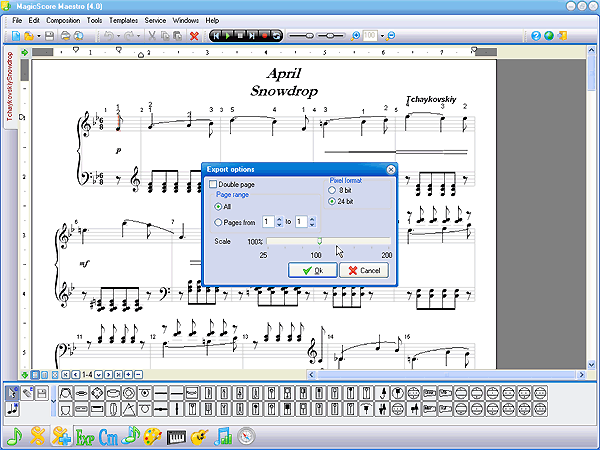Viewport: 600px width, 450px height.
Task: Open the Composition menu
Action: pyautogui.click(x=63, y=20)
